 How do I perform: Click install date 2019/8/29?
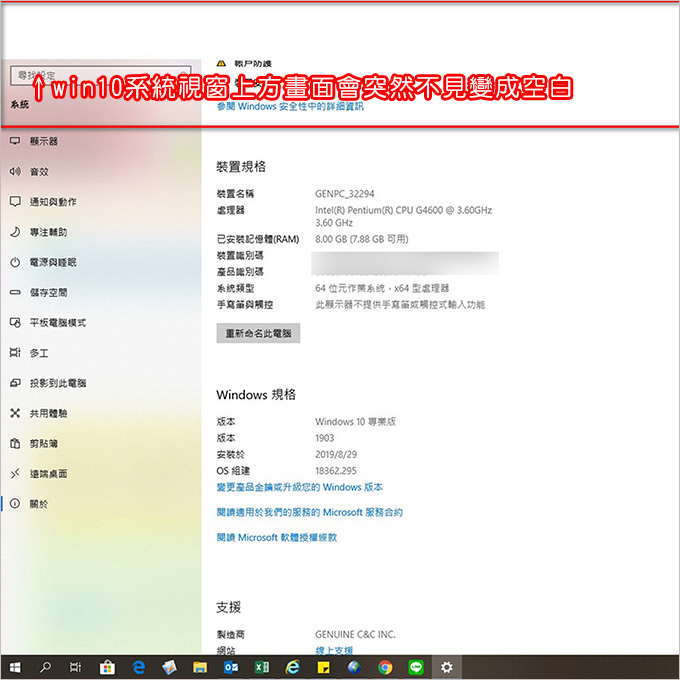click(336, 454)
